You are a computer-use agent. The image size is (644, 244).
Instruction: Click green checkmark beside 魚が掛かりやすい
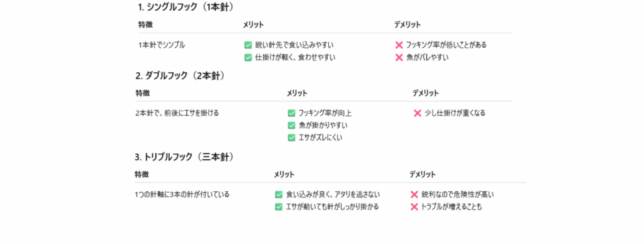[x=292, y=125]
